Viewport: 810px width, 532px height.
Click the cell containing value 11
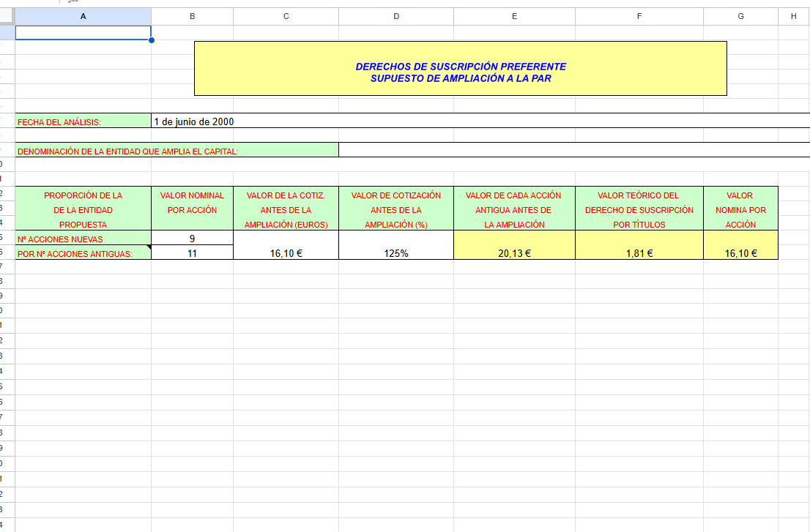tap(192, 253)
